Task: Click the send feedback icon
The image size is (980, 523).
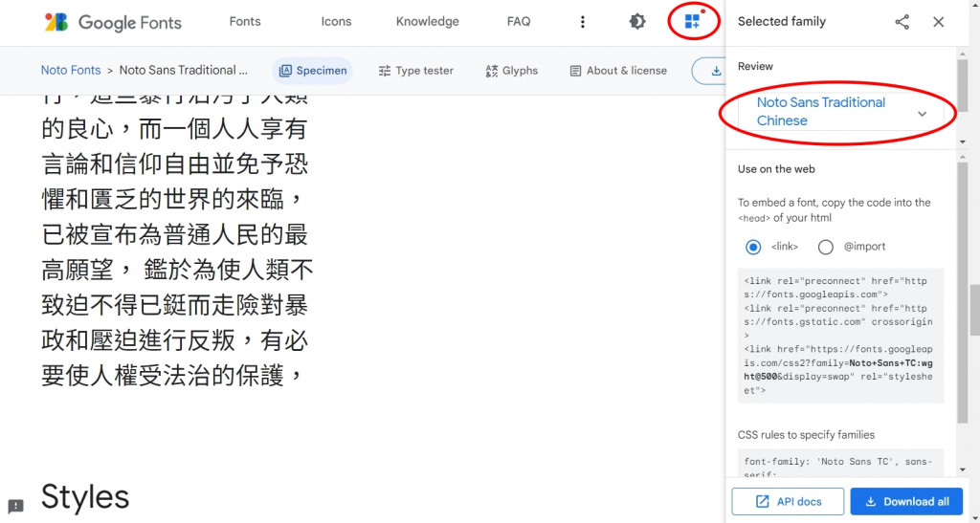Action: (15, 506)
